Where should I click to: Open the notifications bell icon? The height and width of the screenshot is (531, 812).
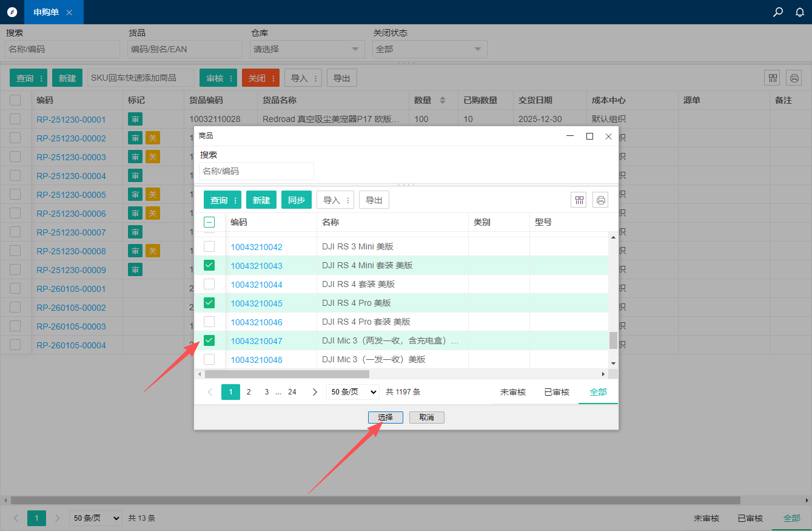point(800,12)
